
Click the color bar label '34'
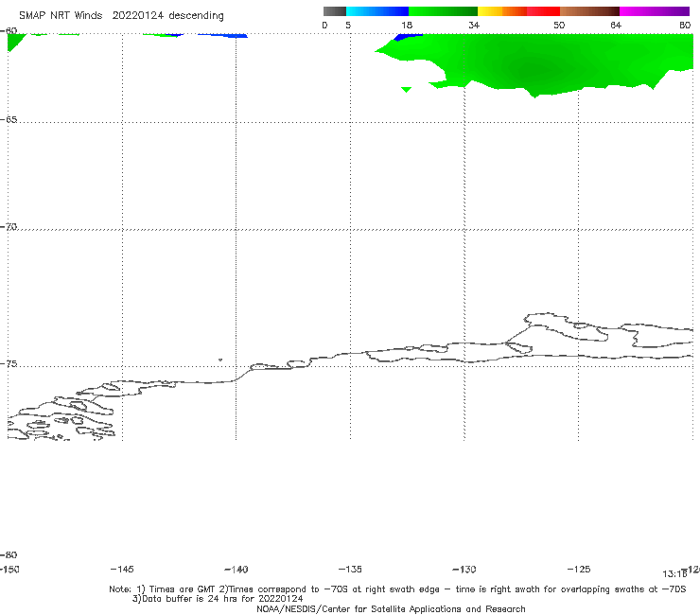(x=474, y=26)
